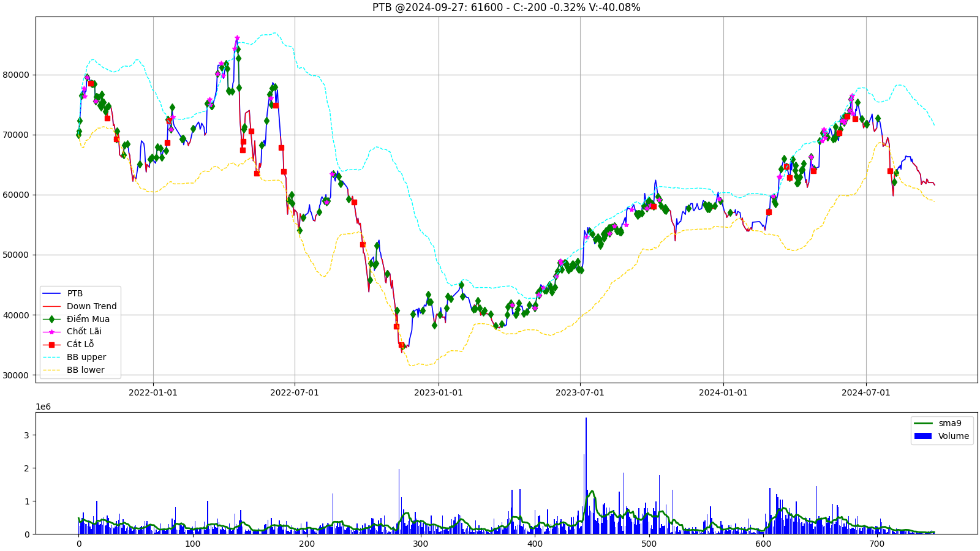Click the magenta star icon beside Chốt Lãi
This screenshot has width=980, height=551.
[51, 331]
